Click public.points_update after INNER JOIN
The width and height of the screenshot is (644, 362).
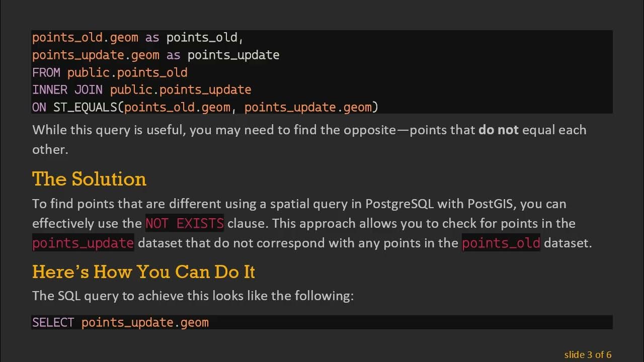[181, 90]
